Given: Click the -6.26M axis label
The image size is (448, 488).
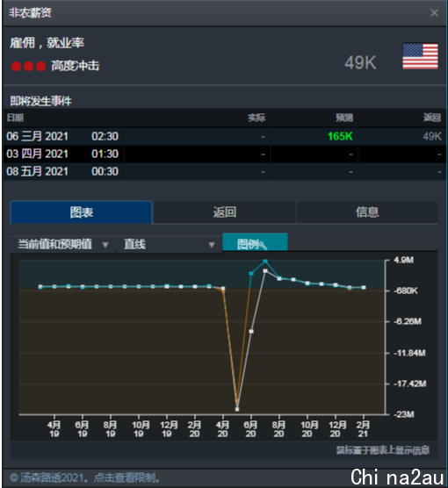Looking at the screenshot, I should pyautogui.click(x=408, y=321).
